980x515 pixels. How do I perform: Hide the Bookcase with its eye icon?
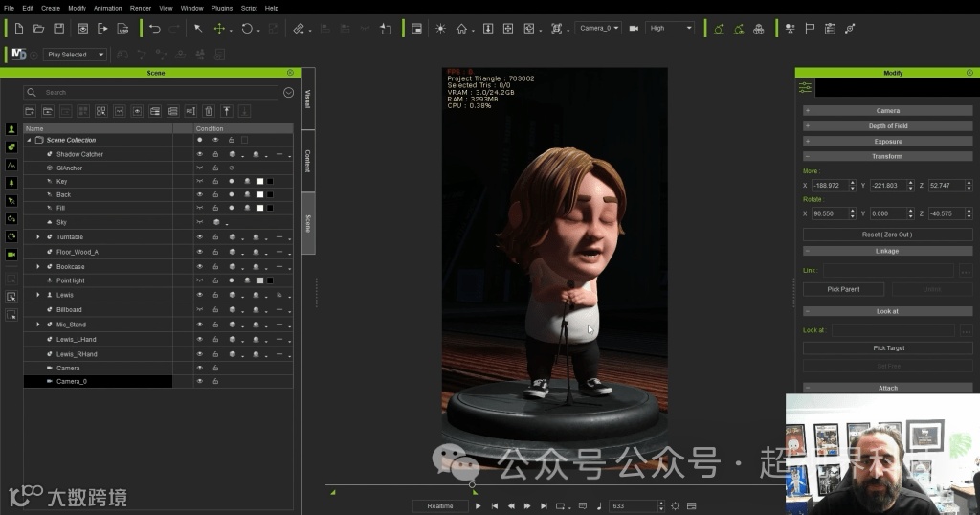point(200,266)
